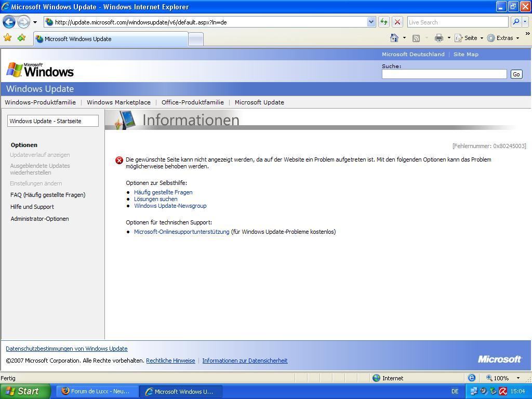532x399 pixels.
Task: Click the Print icon in toolbar
Action: (438, 38)
